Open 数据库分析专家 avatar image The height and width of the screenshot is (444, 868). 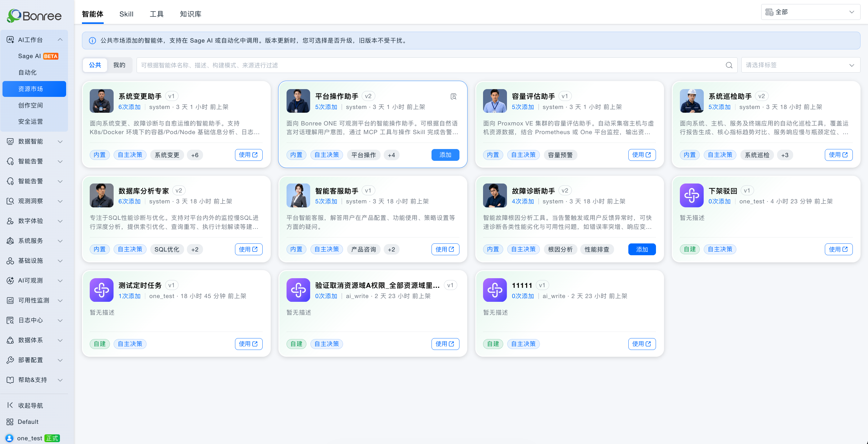click(102, 195)
